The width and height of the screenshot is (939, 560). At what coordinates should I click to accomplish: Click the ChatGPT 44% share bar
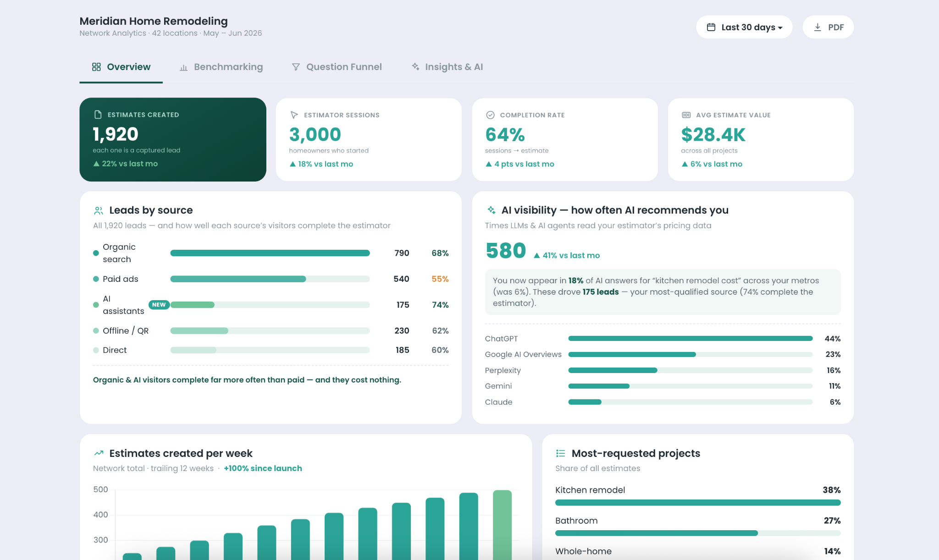coord(690,339)
